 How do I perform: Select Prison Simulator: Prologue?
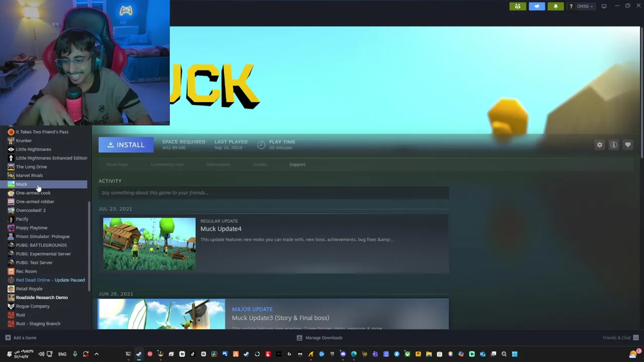tap(44, 236)
